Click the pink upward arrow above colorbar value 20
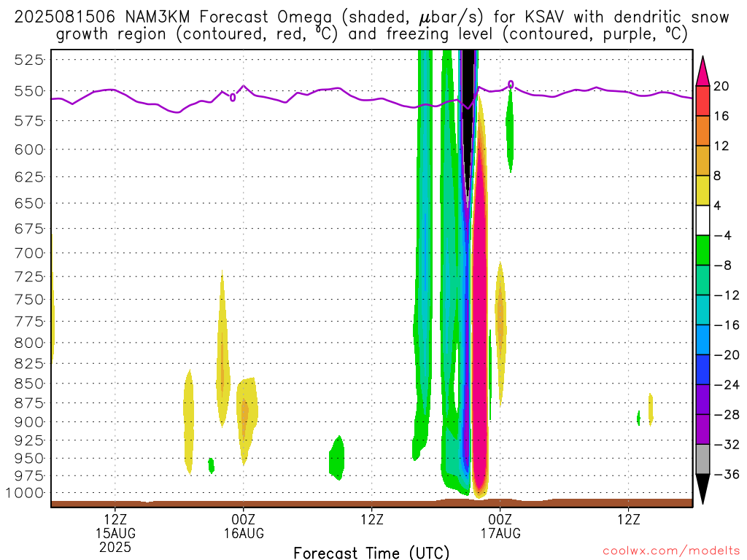Image resolution: width=747 pixels, height=560 pixels. pyautogui.click(x=703, y=71)
